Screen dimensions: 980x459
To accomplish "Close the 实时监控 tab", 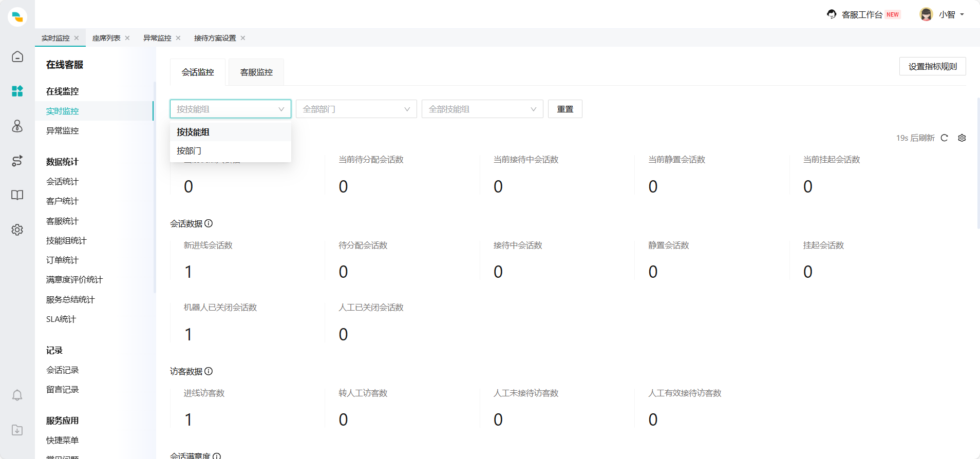I will tap(77, 38).
